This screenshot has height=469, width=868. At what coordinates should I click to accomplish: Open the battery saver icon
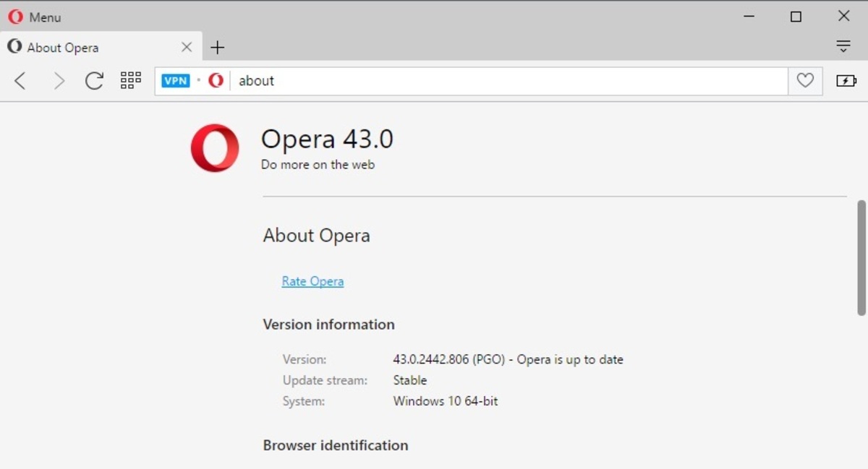pyautogui.click(x=846, y=81)
